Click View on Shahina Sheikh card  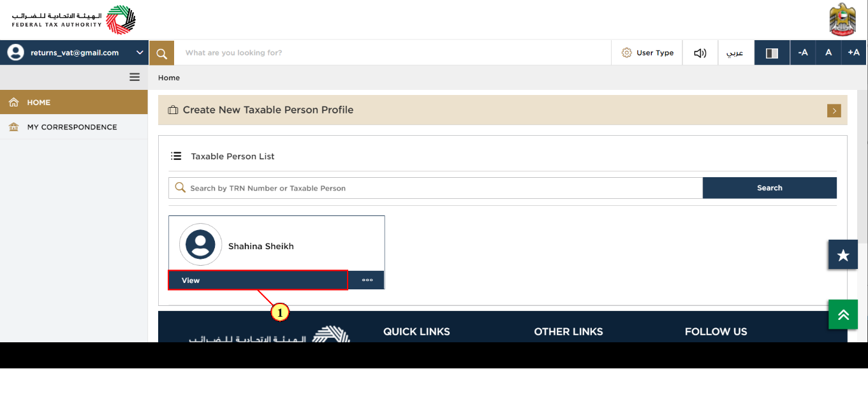click(258, 280)
